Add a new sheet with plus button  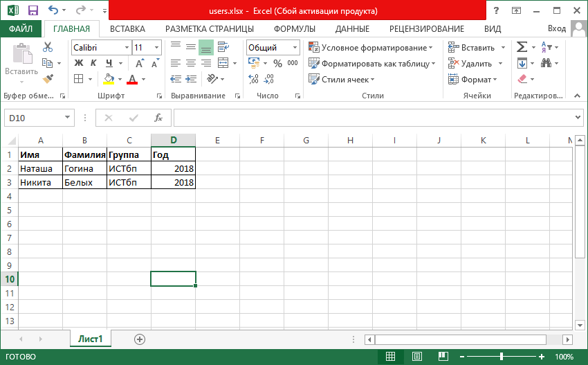[140, 339]
